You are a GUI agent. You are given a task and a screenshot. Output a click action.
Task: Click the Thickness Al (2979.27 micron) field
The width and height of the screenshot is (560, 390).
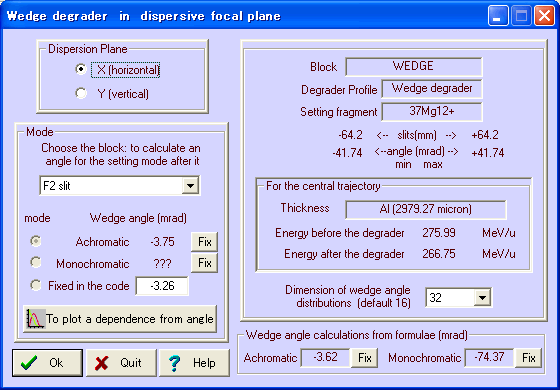click(x=425, y=209)
